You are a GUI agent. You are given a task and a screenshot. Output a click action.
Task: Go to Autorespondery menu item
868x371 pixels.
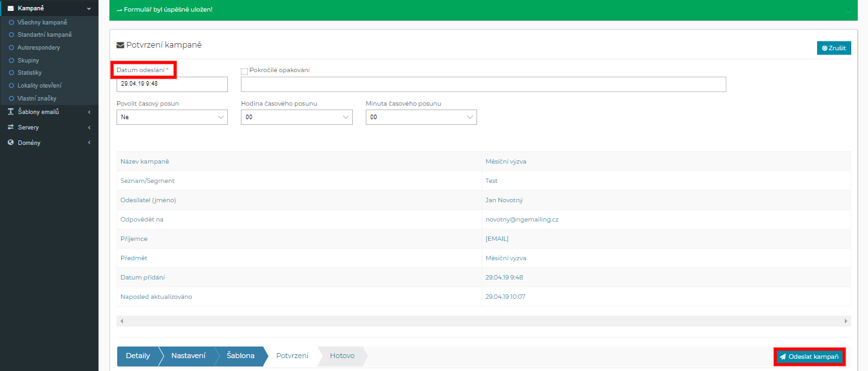click(39, 48)
